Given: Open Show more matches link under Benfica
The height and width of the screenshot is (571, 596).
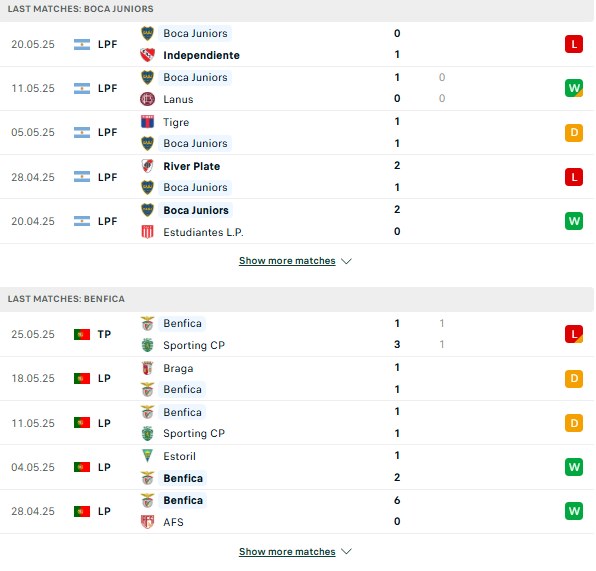Looking at the screenshot, I should pyautogui.click(x=287, y=551).
